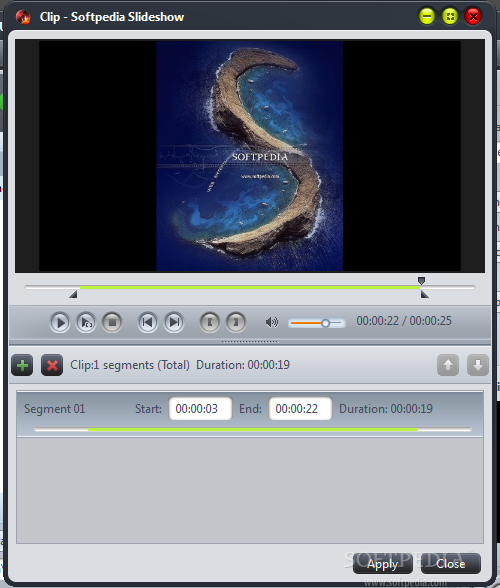This screenshot has height=588, width=500.
Task: Close the window with the red X button
Action: pyautogui.click(x=473, y=16)
